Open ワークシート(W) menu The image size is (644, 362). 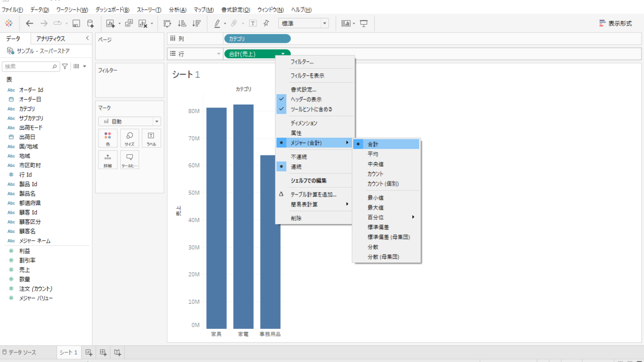pyautogui.click(x=72, y=10)
